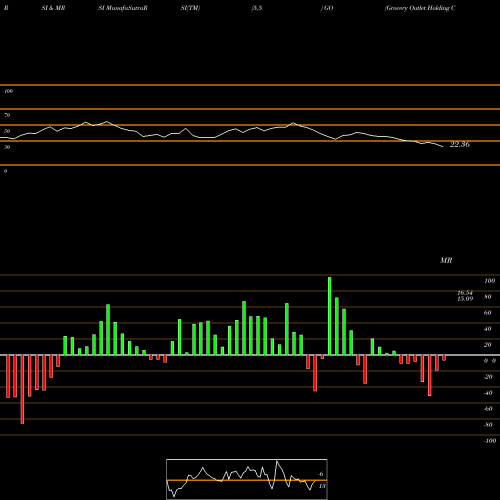The width and height of the screenshot is (500, 500).
Task: Click the MR axis label -80
Action: (488, 425)
